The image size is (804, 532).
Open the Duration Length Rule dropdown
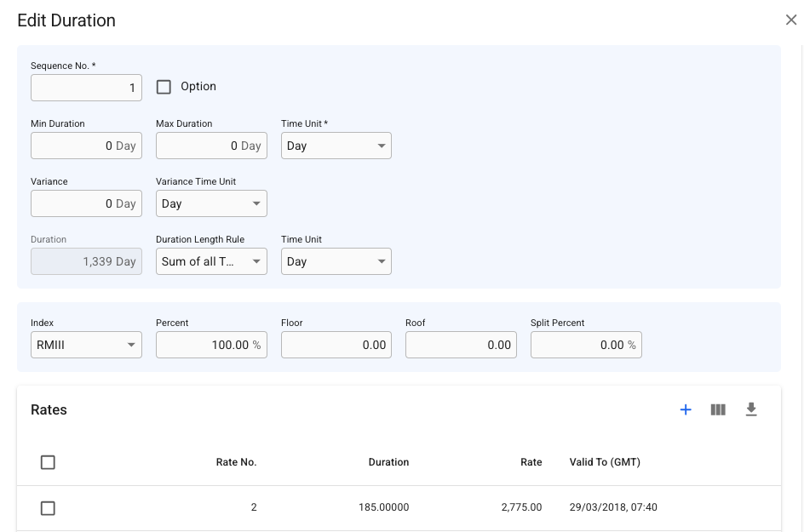coord(211,261)
